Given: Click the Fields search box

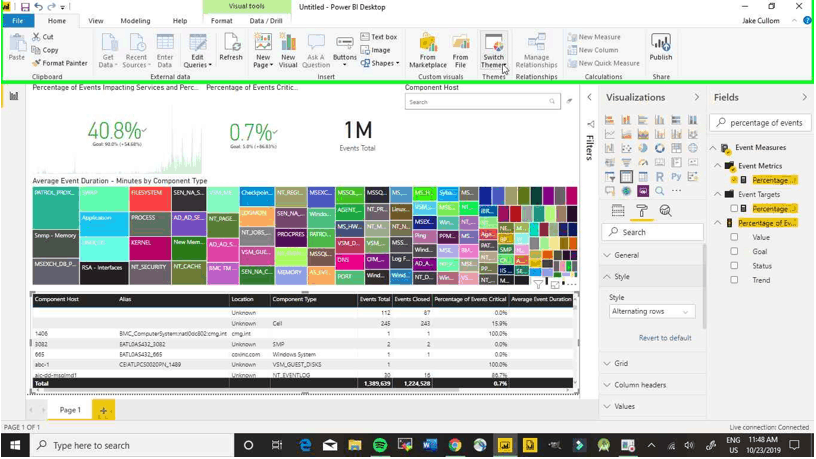Looking at the screenshot, I should [x=760, y=123].
